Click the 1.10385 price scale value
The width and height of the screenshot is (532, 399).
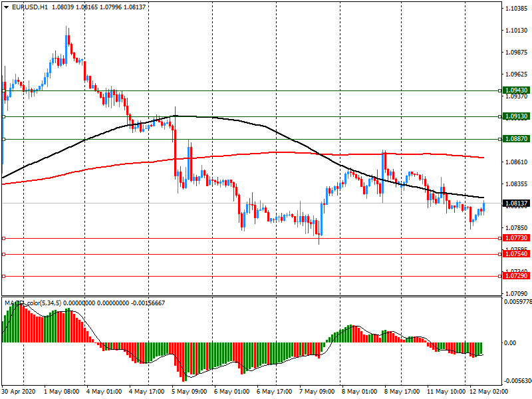point(517,9)
